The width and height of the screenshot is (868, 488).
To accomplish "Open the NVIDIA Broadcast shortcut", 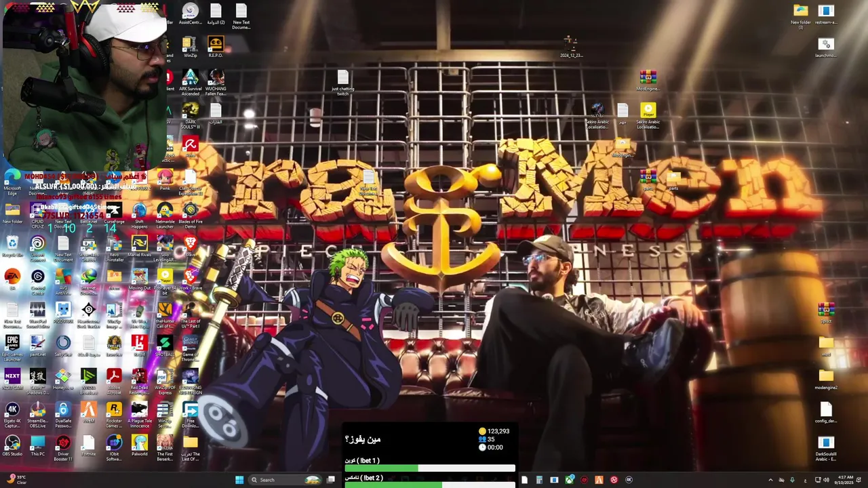I will coord(88,382).
